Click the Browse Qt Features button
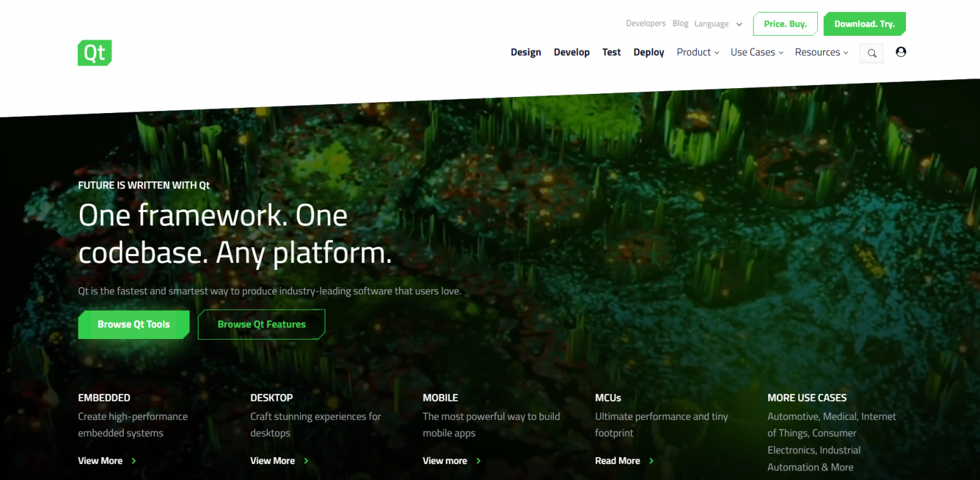The height and width of the screenshot is (480, 980). coord(261,324)
